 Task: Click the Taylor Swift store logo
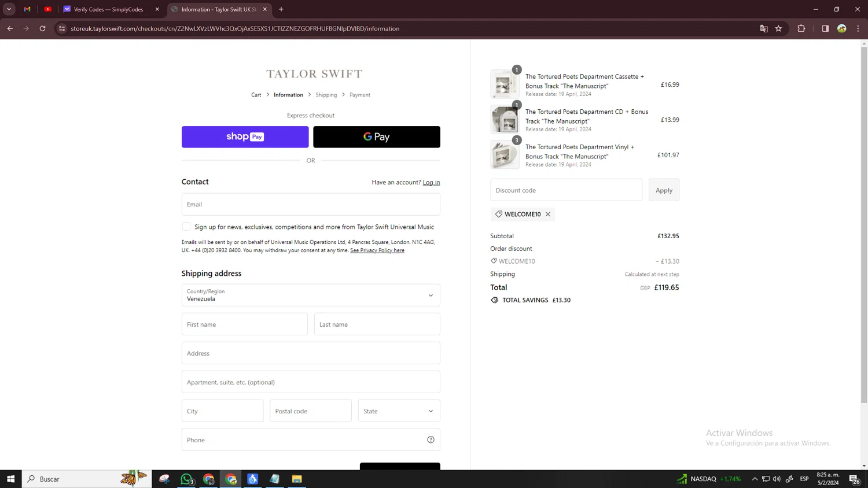click(314, 74)
